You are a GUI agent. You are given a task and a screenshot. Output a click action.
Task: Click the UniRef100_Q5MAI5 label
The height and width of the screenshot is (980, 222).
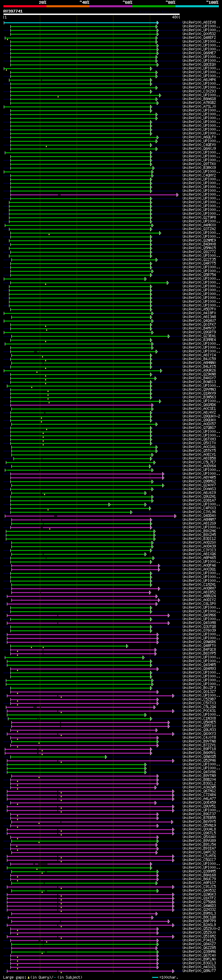[x=199, y=248]
